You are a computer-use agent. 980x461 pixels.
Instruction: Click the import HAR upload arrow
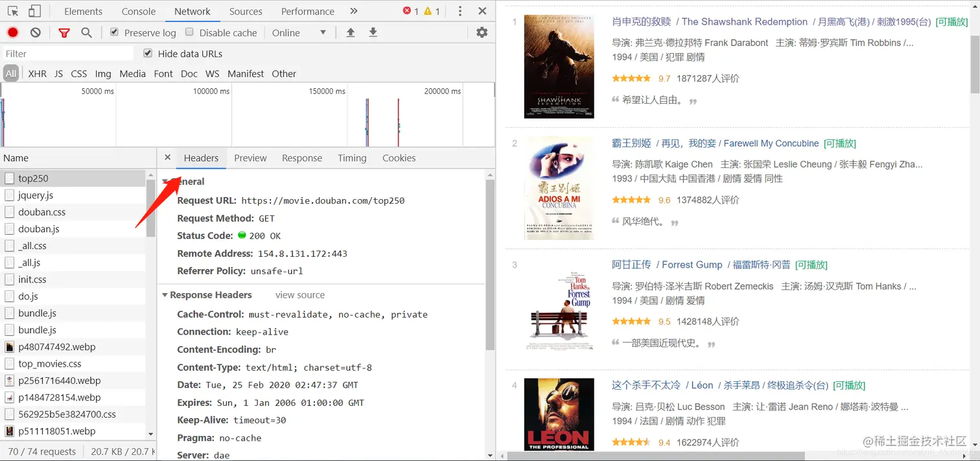351,32
